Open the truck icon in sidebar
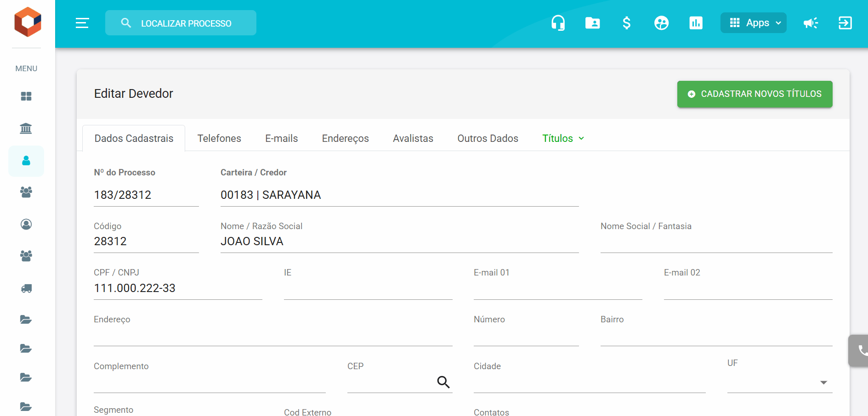Image resolution: width=868 pixels, height=416 pixels. (x=26, y=288)
